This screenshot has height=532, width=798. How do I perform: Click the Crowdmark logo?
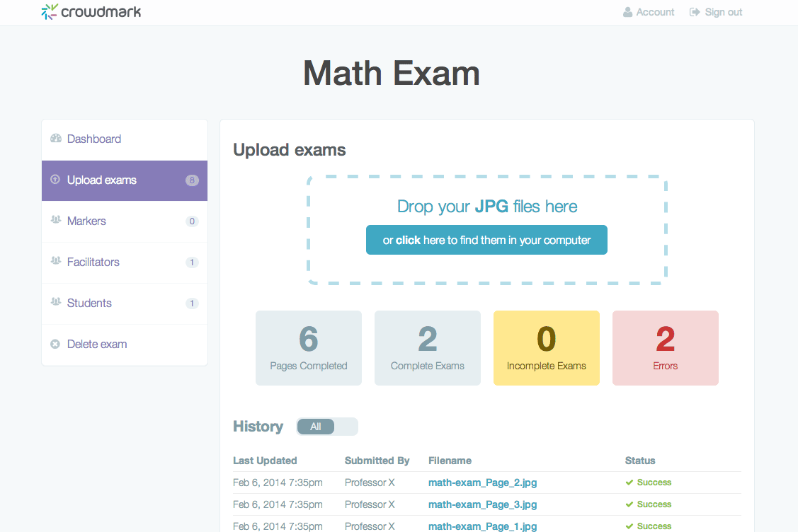91,12
